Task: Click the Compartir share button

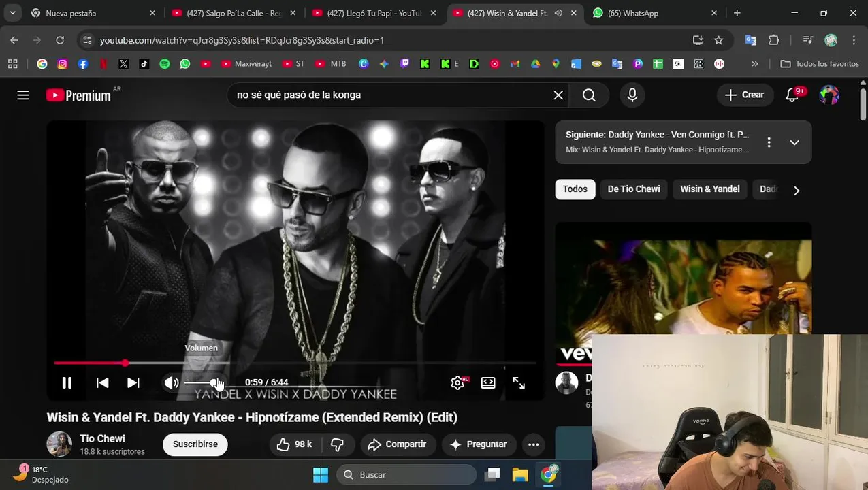Action: point(398,444)
